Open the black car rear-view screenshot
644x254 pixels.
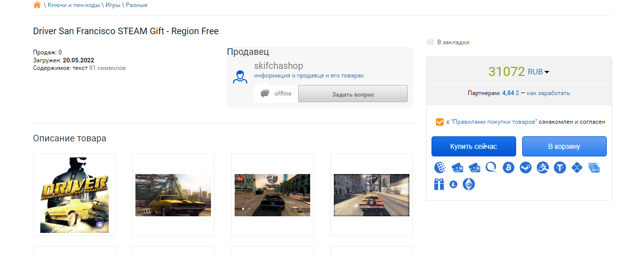point(272,195)
